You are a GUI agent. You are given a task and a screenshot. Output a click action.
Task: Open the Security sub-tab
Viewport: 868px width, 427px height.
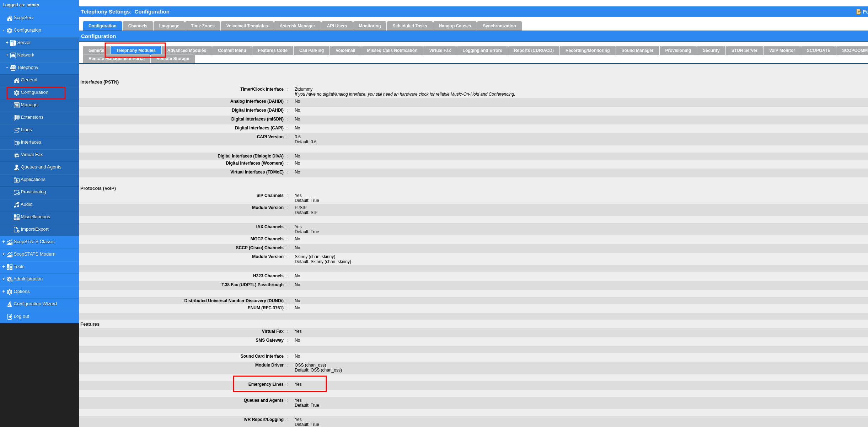click(x=711, y=50)
